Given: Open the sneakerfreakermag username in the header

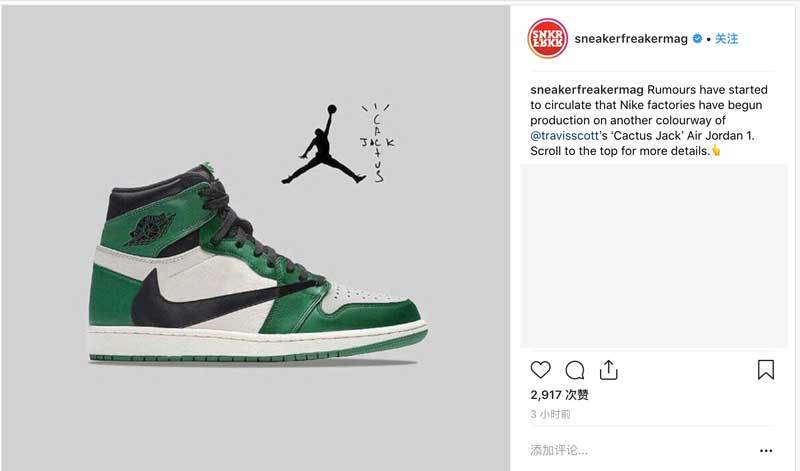Looking at the screenshot, I should [x=631, y=39].
